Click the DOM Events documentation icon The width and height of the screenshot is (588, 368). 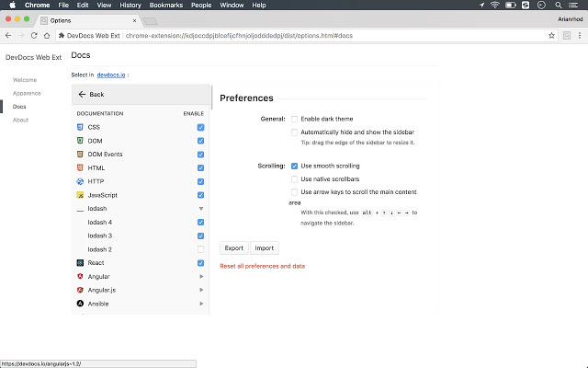click(80, 155)
